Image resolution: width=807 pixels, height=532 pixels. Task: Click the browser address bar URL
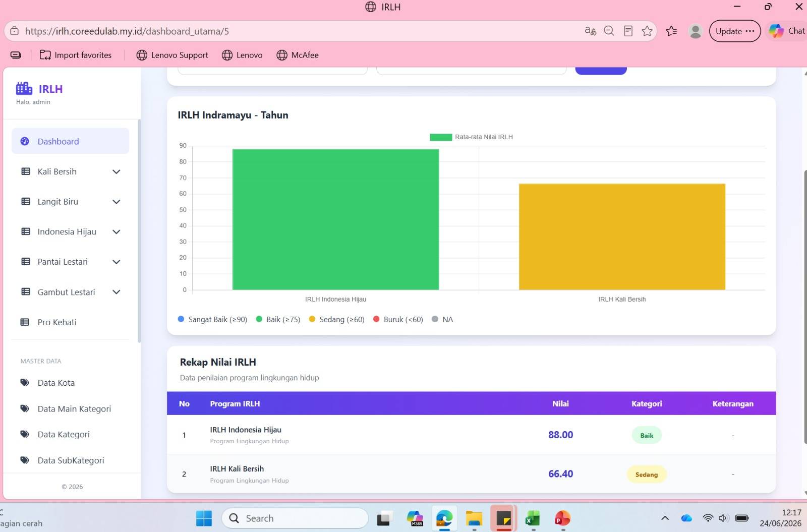pos(127,31)
